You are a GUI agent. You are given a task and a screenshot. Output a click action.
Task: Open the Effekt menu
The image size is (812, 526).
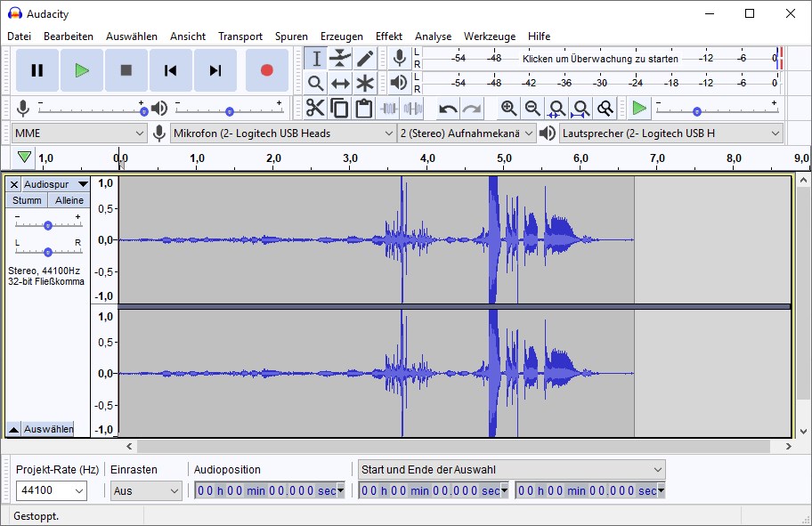click(x=389, y=36)
